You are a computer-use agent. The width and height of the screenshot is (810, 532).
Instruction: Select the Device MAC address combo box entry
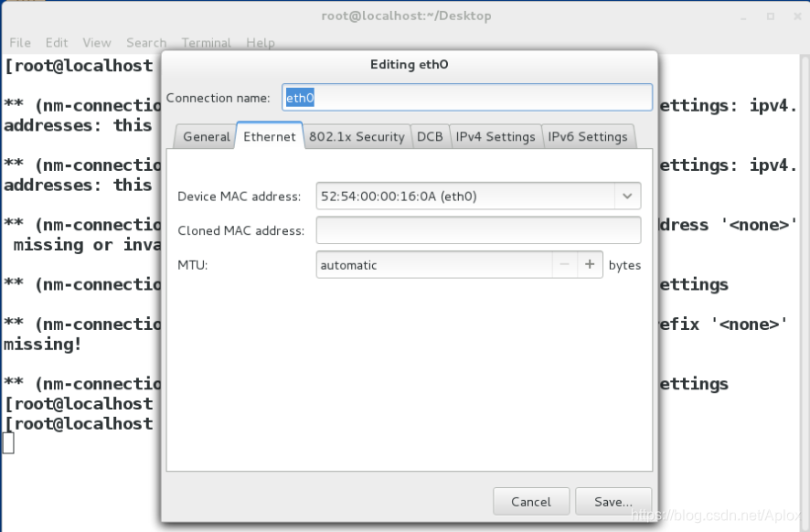[x=465, y=197]
